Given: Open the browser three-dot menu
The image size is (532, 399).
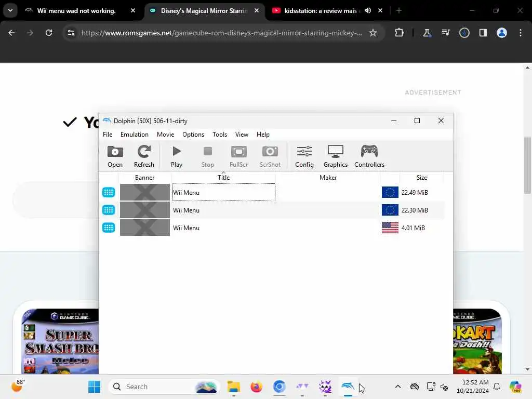Looking at the screenshot, I should [521, 33].
